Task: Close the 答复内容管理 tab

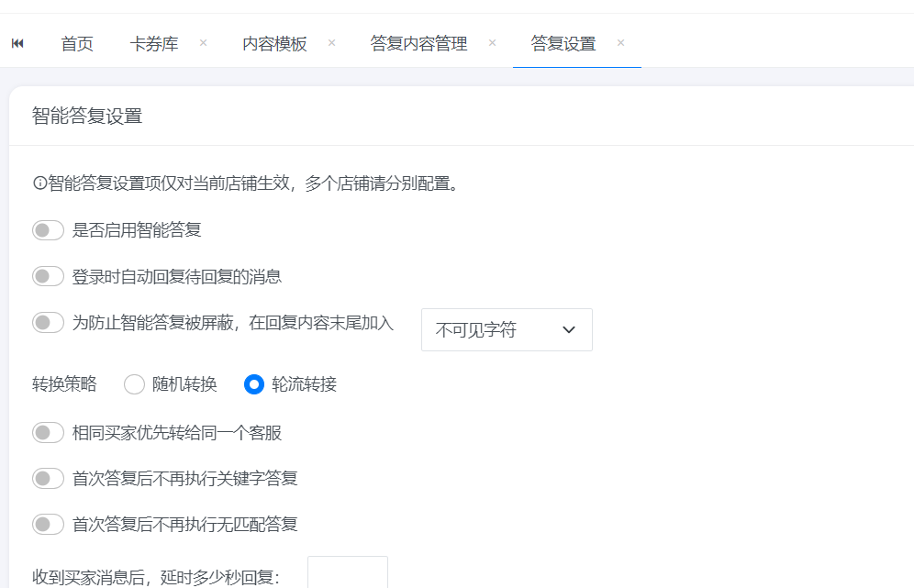Action: point(492,43)
